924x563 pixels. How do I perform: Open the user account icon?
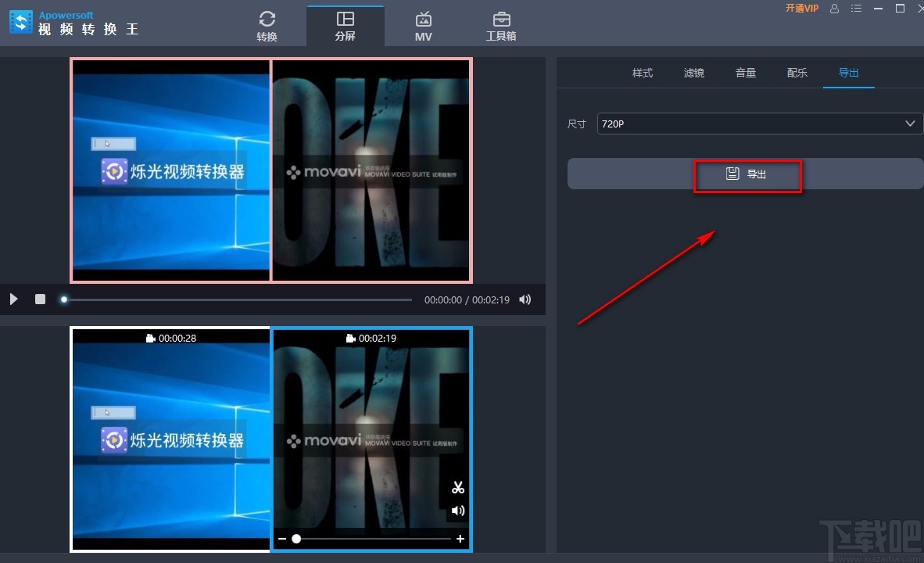835,9
